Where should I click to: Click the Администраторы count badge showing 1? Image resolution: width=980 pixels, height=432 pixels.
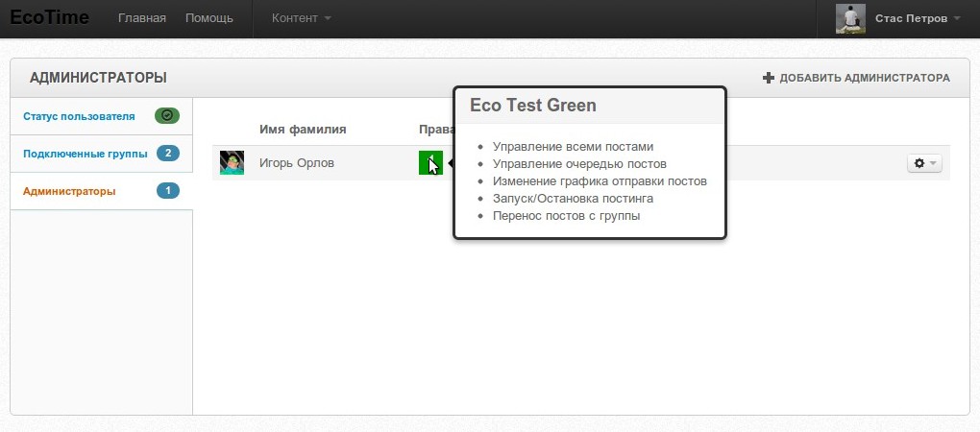[167, 191]
